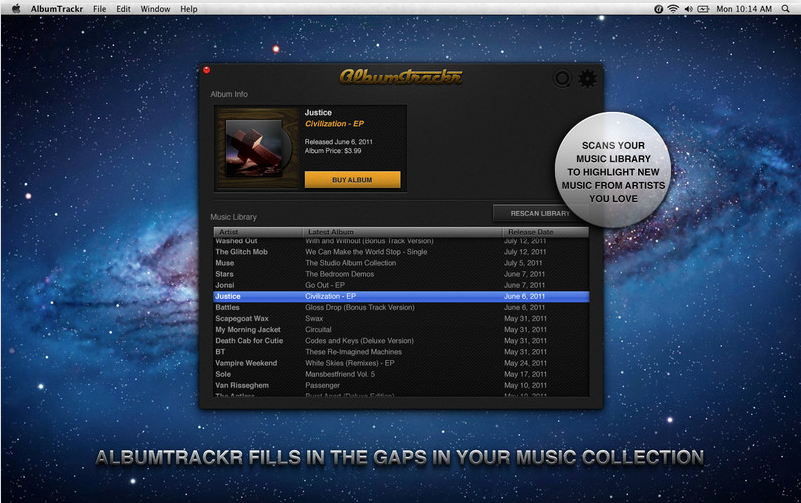Open the settings gear in AlbumTrackr
This screenshot has width=801, height=503.
pos(587,79)
